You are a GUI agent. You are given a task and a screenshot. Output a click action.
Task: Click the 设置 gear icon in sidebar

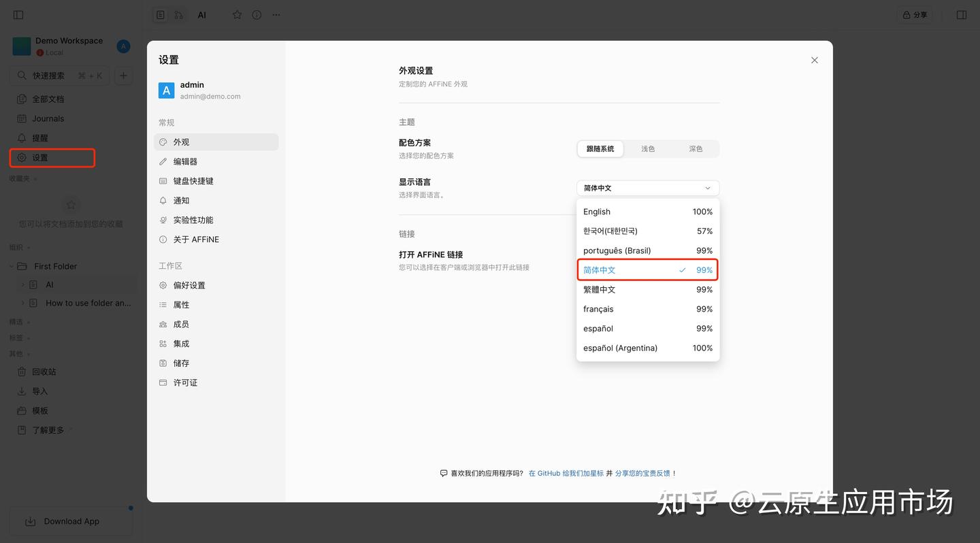tap(22, 158)
